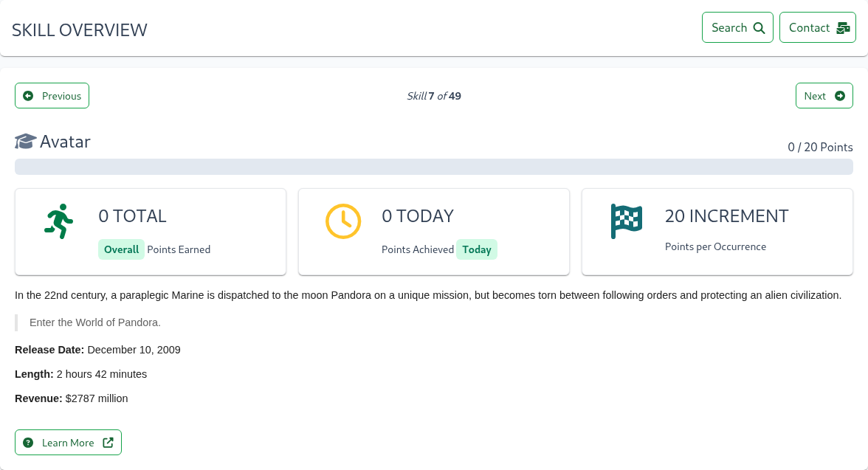
Task: Open the Search button
Action: [x=737, y=27]
